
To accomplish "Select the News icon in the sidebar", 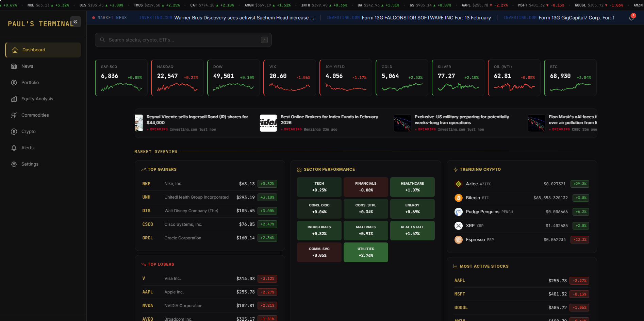I will pyautogui.click(x=14, y=66).
